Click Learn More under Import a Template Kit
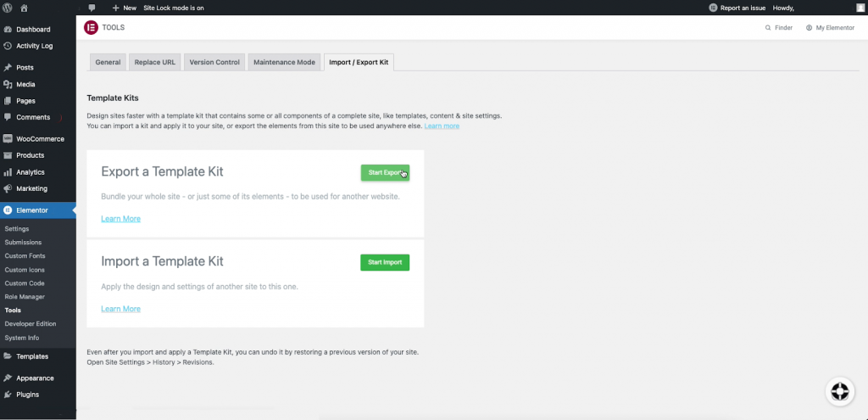 click(120, 309)
